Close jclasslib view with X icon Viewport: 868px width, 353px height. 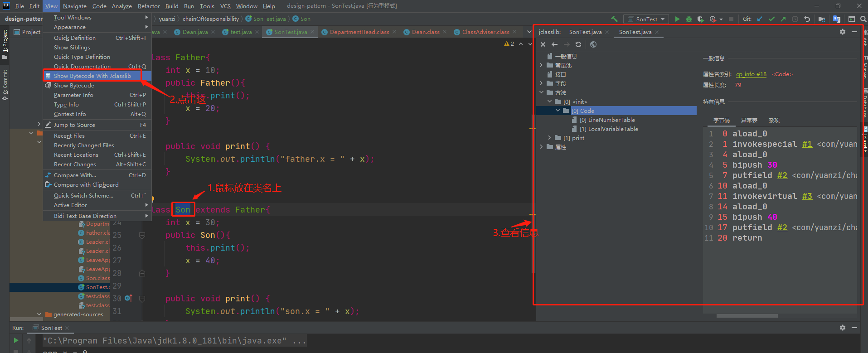click(543, 44)
